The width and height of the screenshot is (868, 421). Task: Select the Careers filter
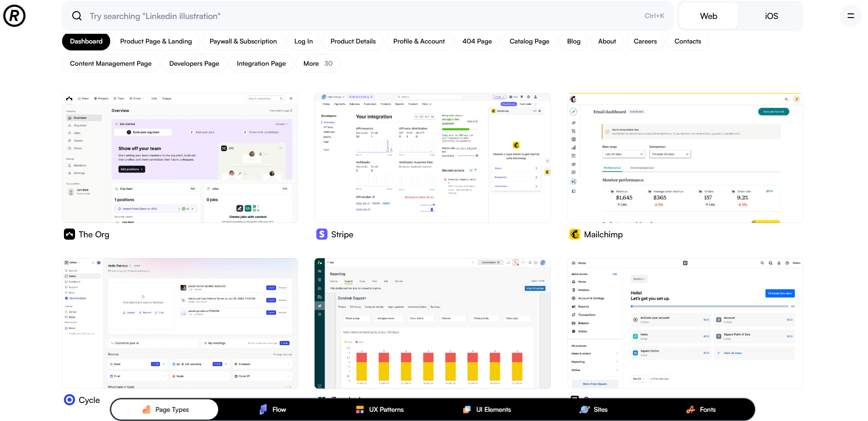click(645, 41)
